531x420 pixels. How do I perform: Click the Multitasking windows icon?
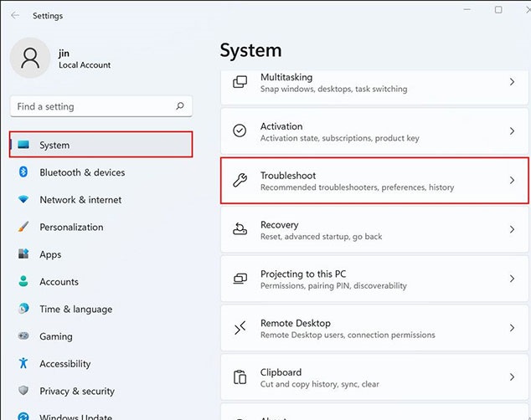point(240,82)
